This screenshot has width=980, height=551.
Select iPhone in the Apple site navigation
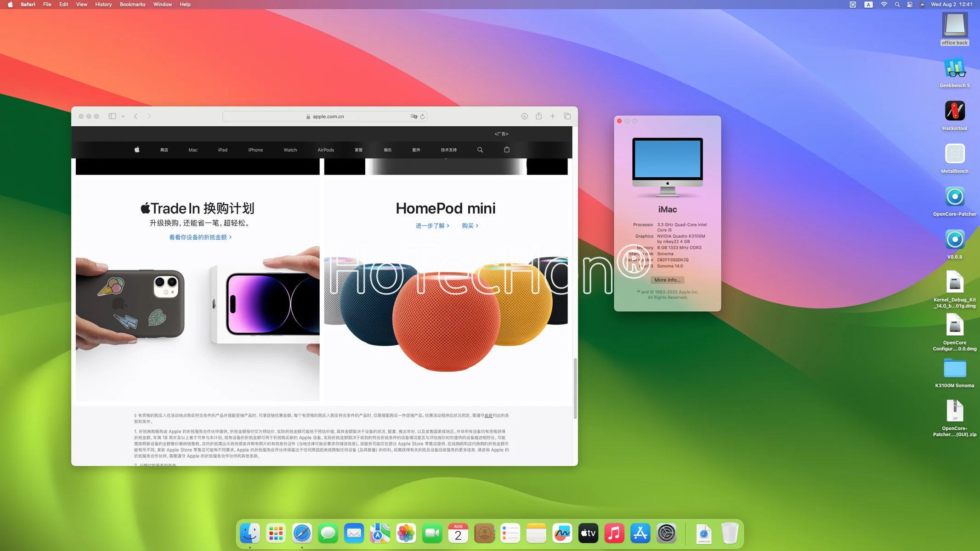pos(255,150)
